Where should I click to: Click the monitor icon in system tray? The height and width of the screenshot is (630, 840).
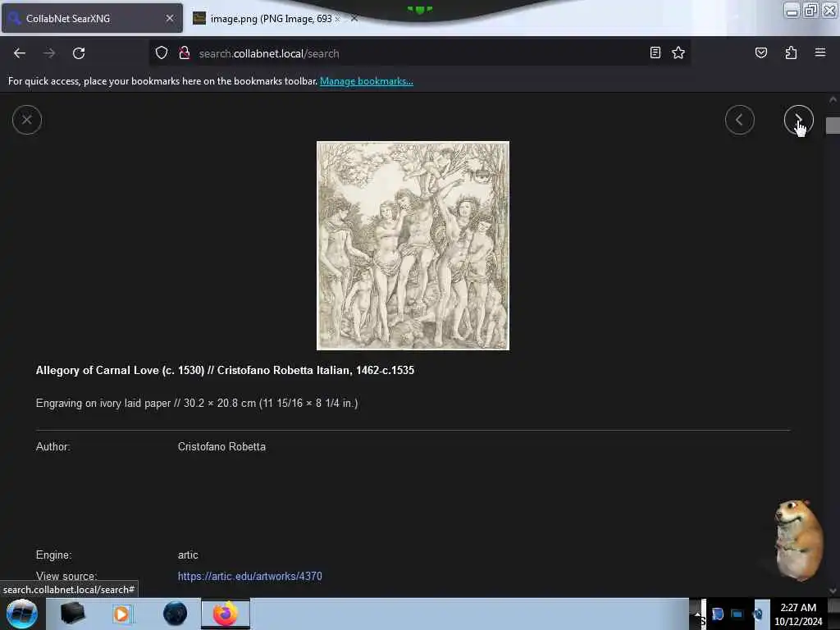(737, 614)
